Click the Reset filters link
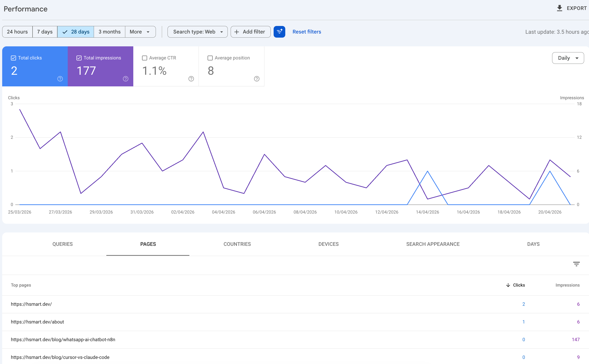589x364 pixels. pyautogui.click(x=307, y=32)
